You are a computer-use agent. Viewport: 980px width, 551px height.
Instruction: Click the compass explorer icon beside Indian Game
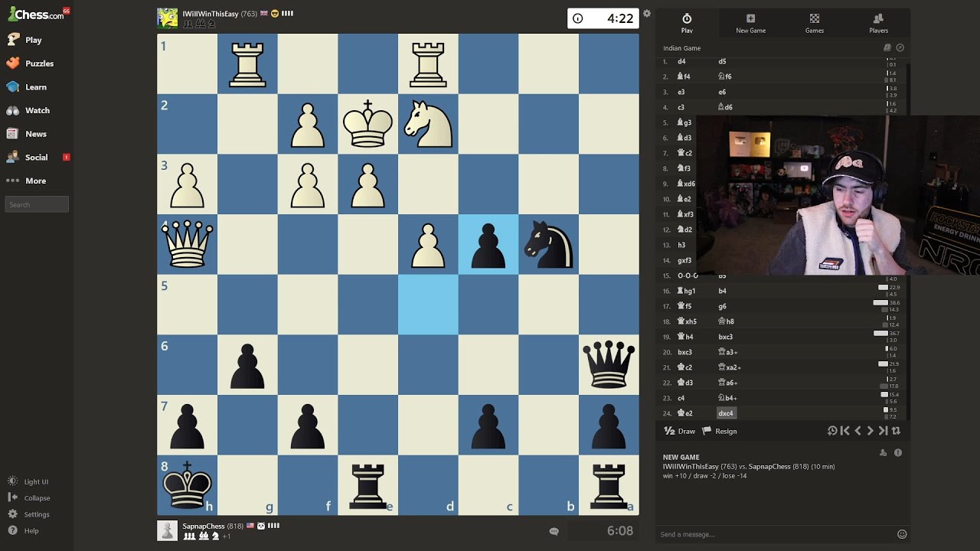pos(900,47)
